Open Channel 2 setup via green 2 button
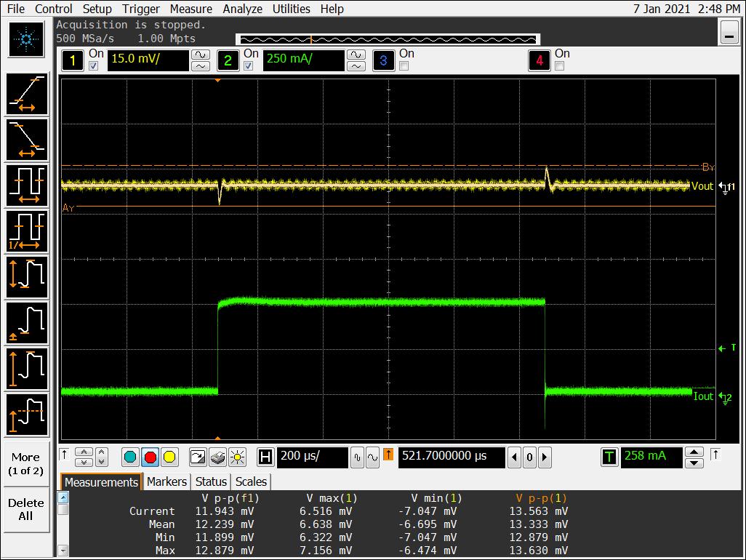Screen dimensions: 746x560 [228, 60]
